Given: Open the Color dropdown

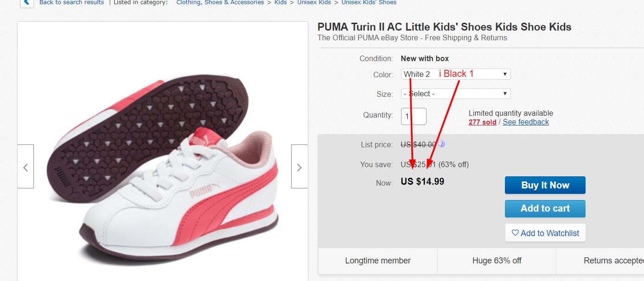Looking at the screenshot, I should [x=455, y=74].
